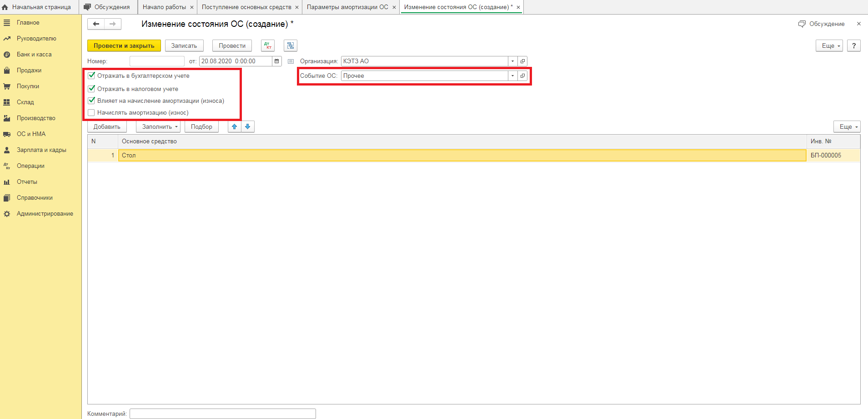Click the Банк и касса coin icon
The height and width of the screenshot is (419, 868).
click(x=7, y=55)
